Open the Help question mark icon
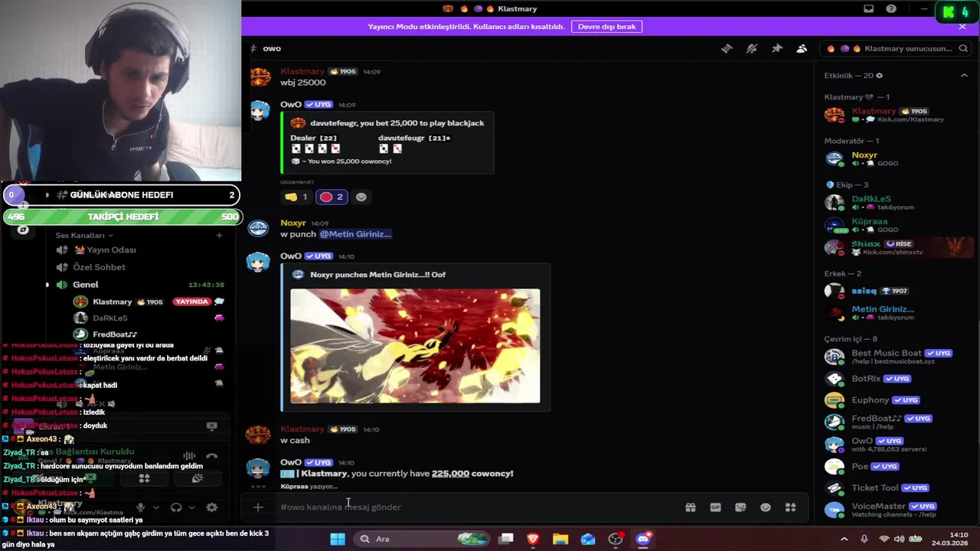 (x=891, y=8)
